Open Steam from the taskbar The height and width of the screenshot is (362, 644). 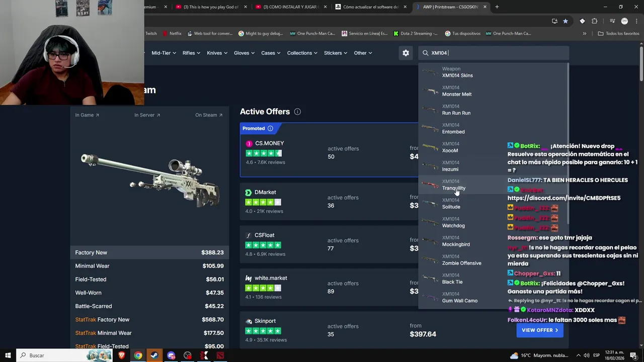(154, 355)
